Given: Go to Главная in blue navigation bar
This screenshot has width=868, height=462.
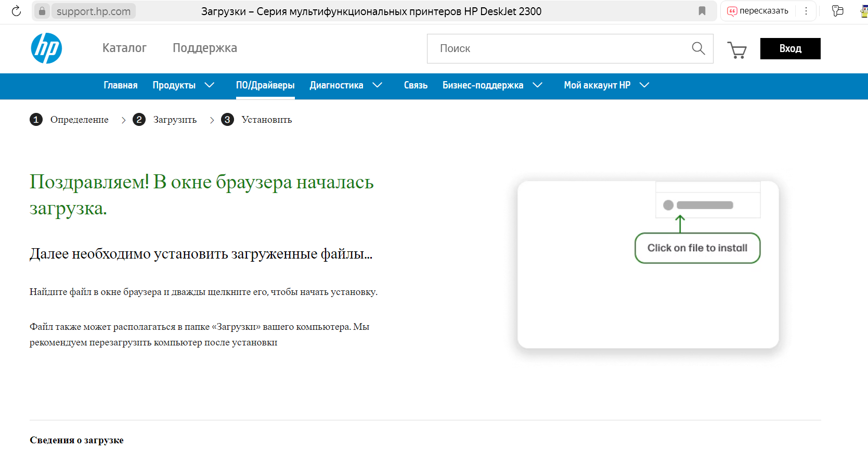Looking at the screenshot, I should coord(121,85).
